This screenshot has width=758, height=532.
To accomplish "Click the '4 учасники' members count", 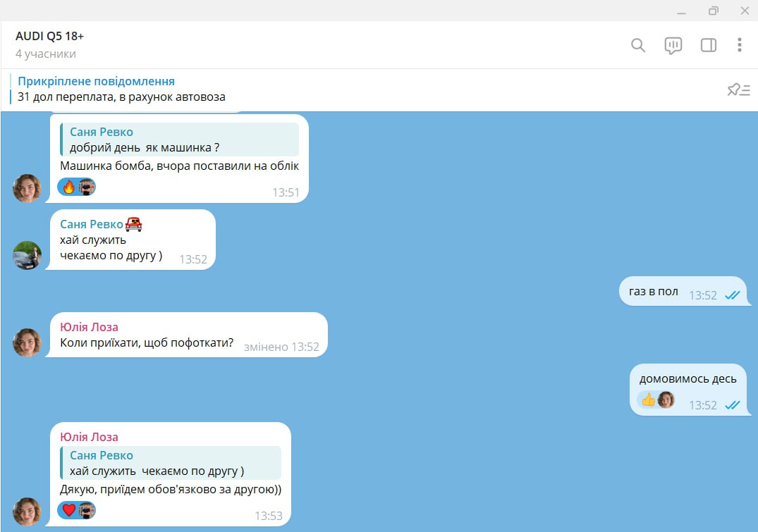I will 46,54.
